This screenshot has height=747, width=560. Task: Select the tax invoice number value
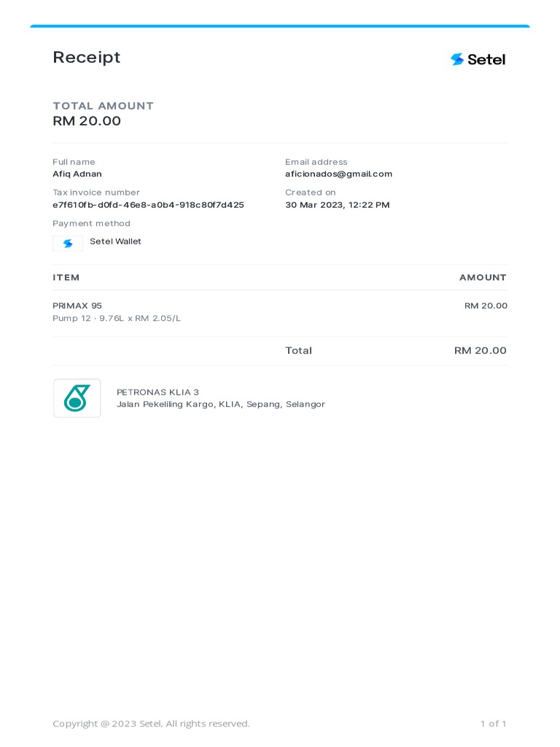point(148,205)
